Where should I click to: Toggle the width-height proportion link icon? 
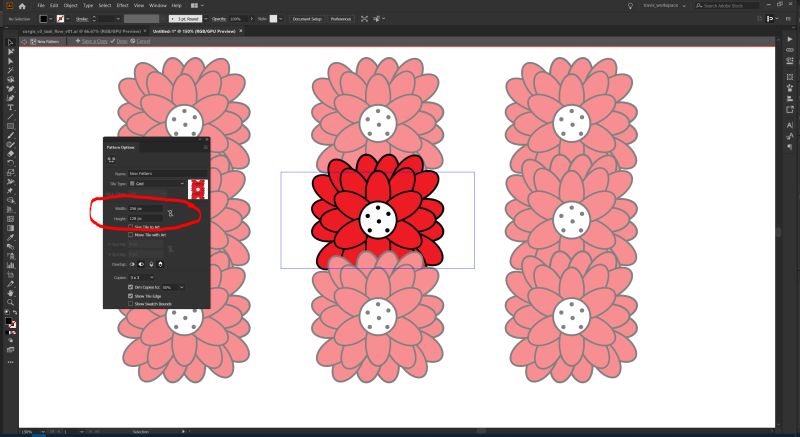pos(170,213)
